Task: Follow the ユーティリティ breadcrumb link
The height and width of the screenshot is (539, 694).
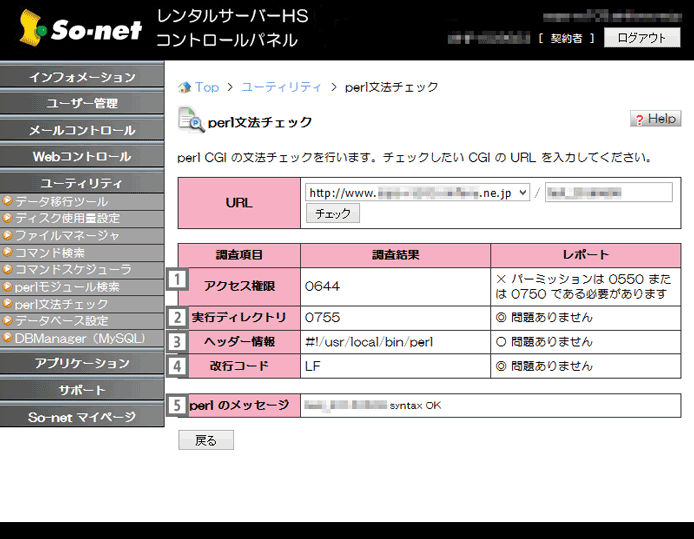Action: [x=281, y=87]
